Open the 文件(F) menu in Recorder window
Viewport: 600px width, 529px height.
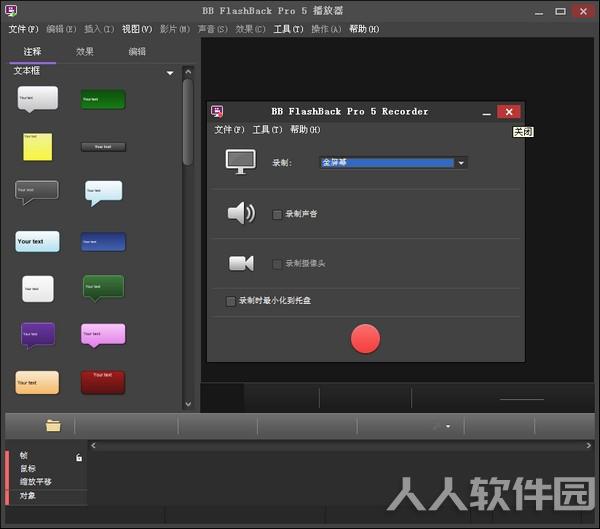tap(229, 129)
